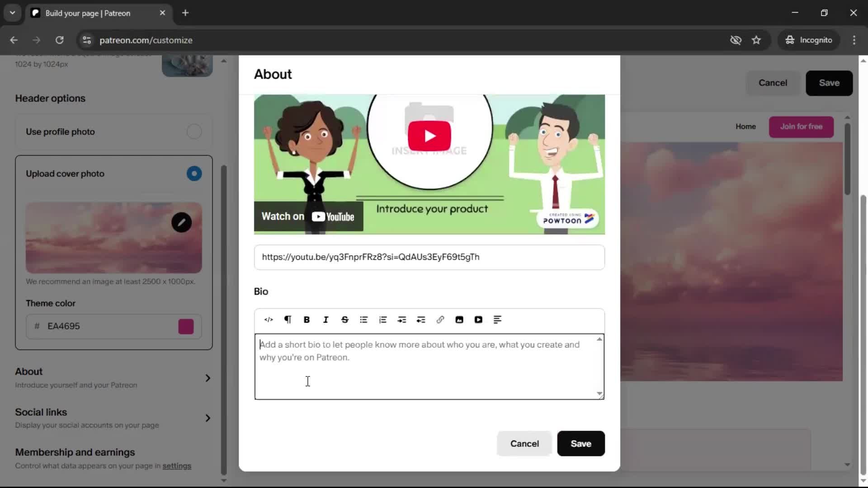Apply italic formatting in bio editor

(x=325, y=319)
